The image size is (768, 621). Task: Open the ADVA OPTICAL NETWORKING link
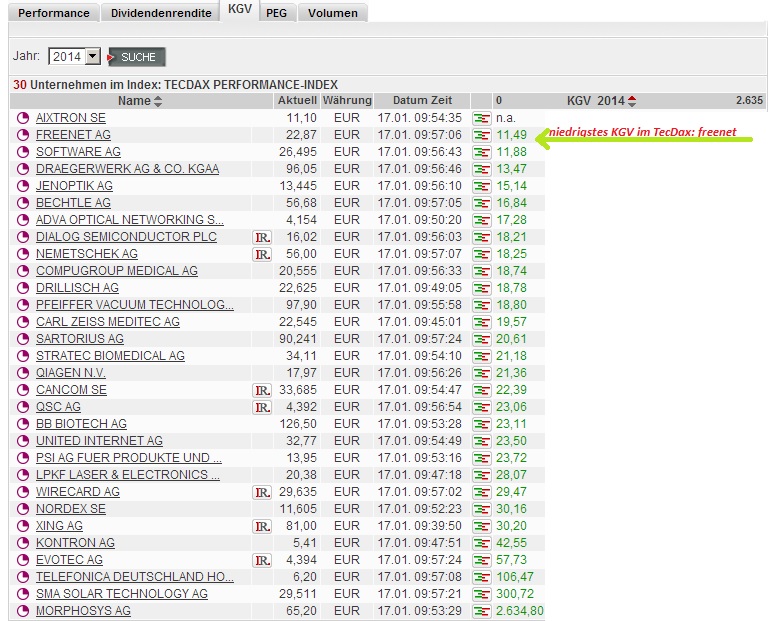tap(130, 220)
